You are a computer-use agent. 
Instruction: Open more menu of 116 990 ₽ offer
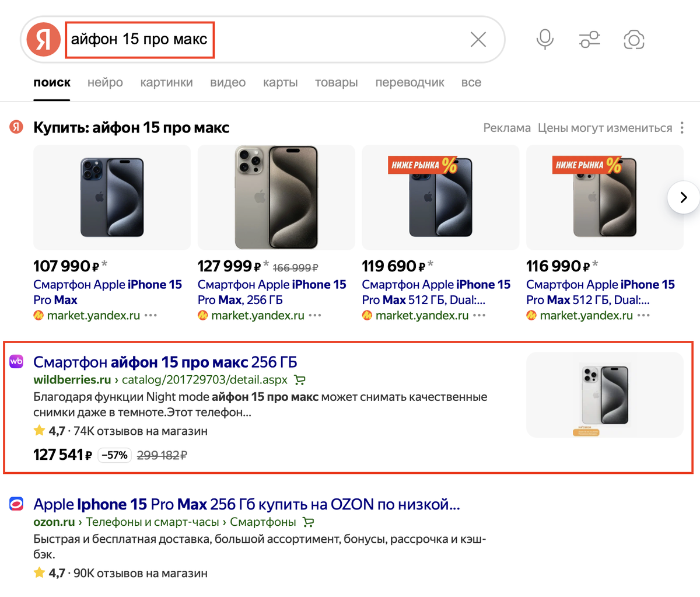tap(644, 316)
